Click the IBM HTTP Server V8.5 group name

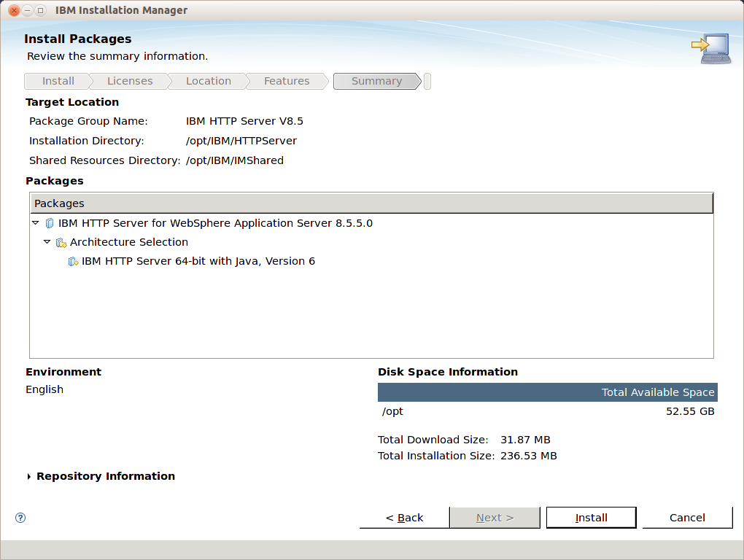point(244,121)
